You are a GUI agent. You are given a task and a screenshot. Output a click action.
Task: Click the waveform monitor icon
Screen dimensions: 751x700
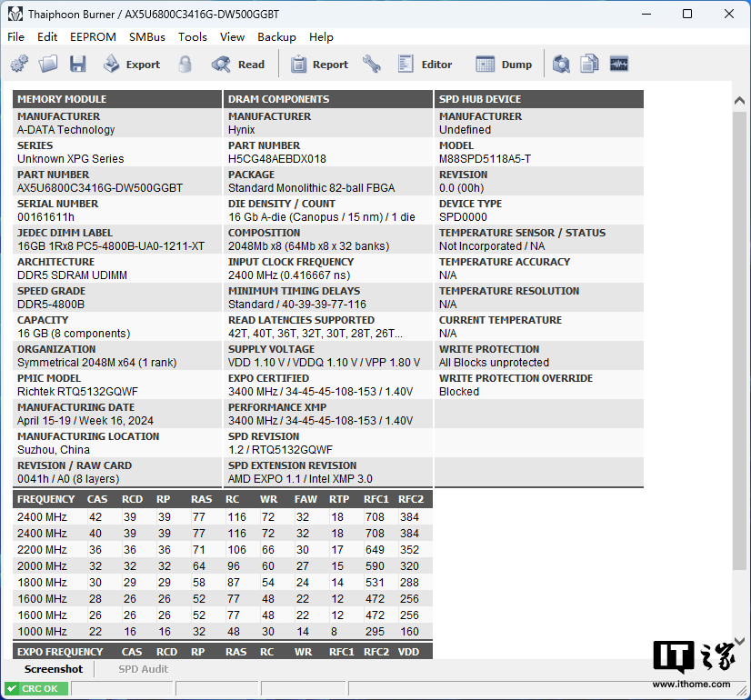[619, 65]
